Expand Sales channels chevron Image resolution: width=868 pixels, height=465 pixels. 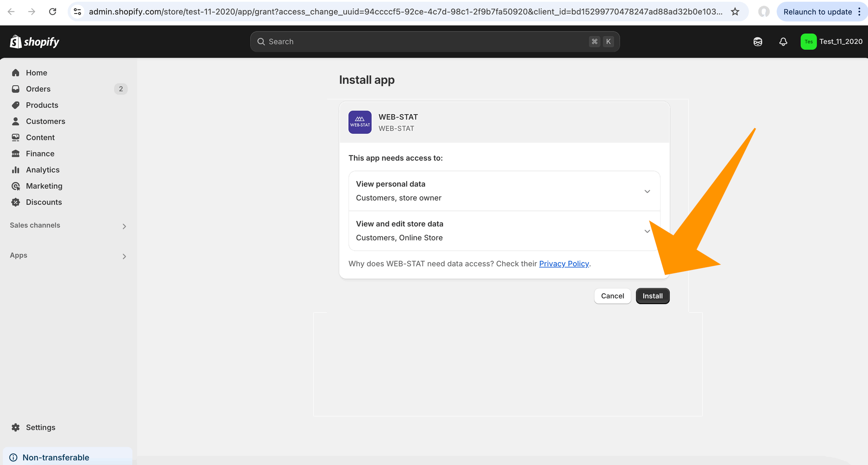pos(124,226)
